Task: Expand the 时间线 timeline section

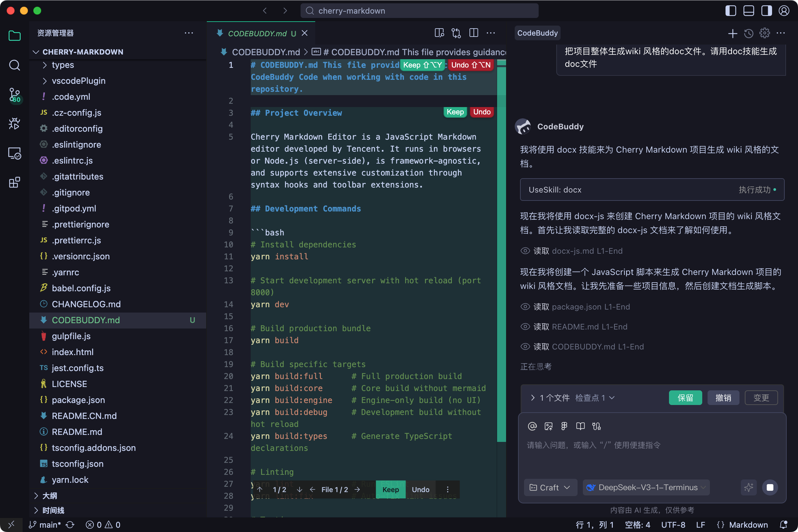Action: click(117, 510)
